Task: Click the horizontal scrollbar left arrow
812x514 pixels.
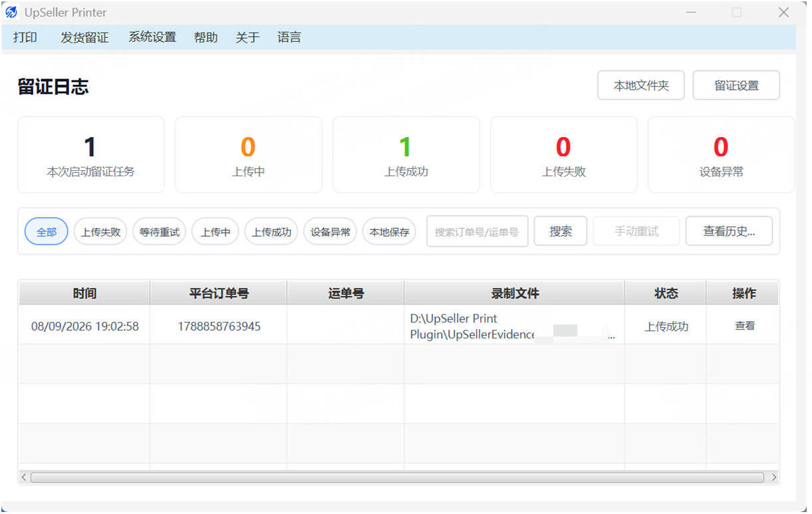Action: click(x=25, y=477)
